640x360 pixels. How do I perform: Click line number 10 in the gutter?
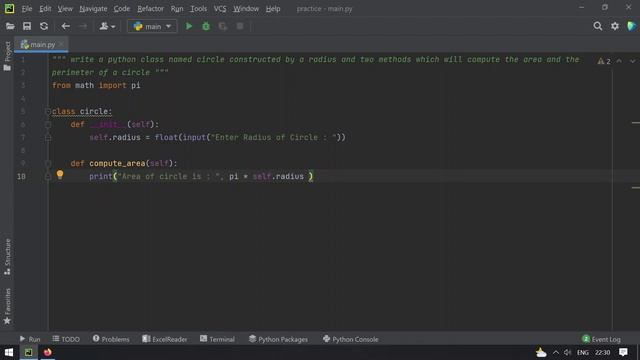(x=21, y=176)
